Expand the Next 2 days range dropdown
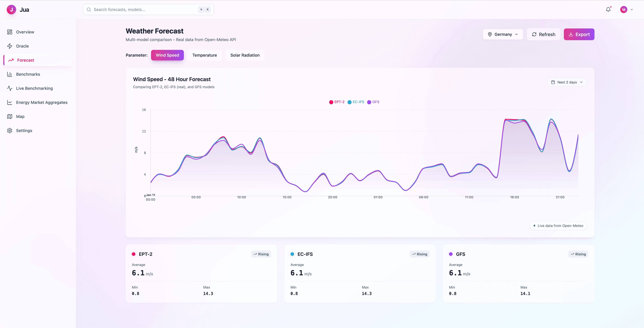Viewport: 644px width, 328px height. [x=567, y=82]
